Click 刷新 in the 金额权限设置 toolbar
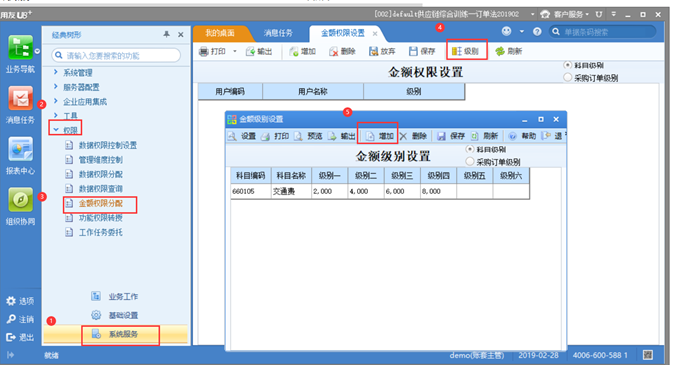The image size is (673, 365). pos(509,52)
